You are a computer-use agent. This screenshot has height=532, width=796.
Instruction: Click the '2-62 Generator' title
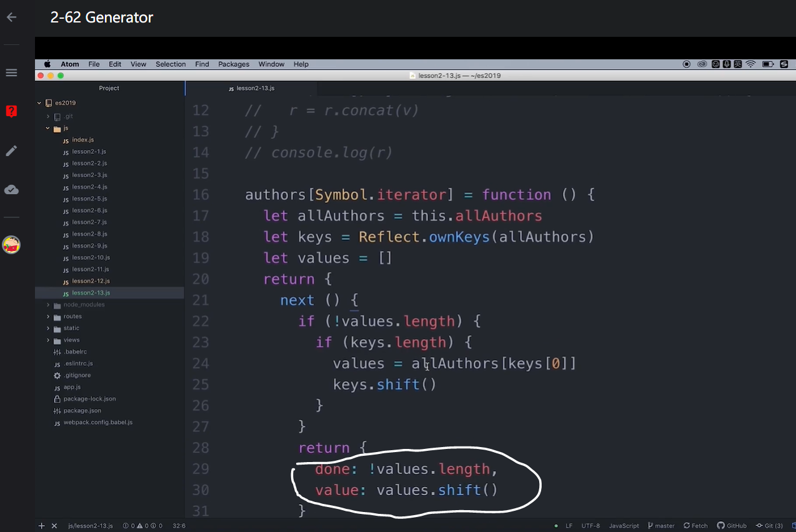102,17
